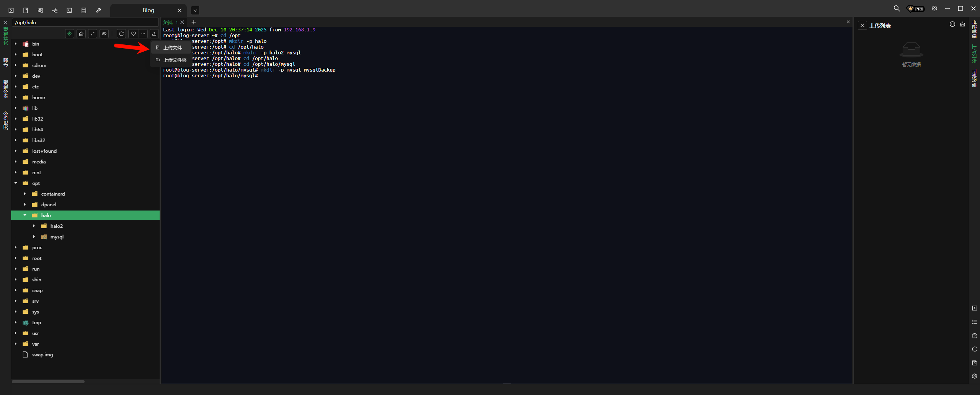This screenshot has width=980, height=395.
Task: Open the session tabs dropdown chevron
Action: click(195, 10)
